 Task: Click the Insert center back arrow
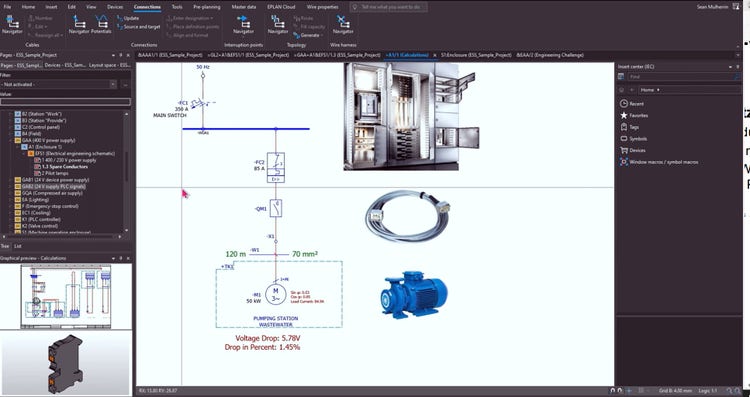click(631, 89)
